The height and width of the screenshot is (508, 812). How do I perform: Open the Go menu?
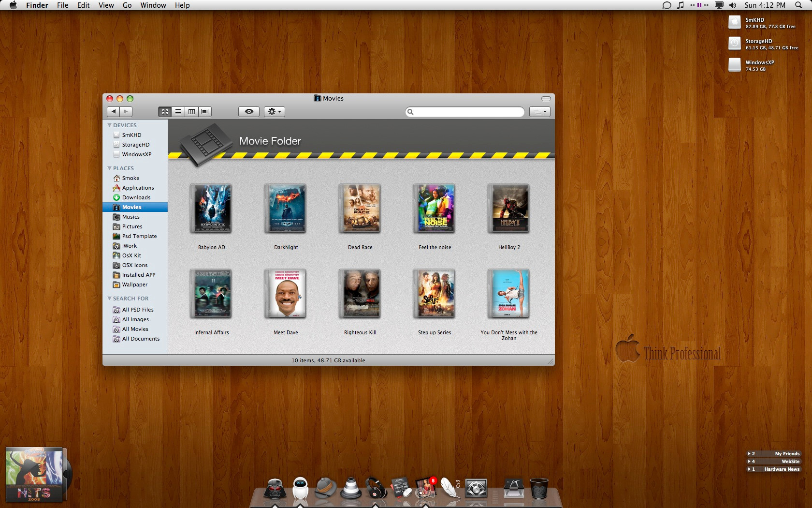tap(127, 5)
